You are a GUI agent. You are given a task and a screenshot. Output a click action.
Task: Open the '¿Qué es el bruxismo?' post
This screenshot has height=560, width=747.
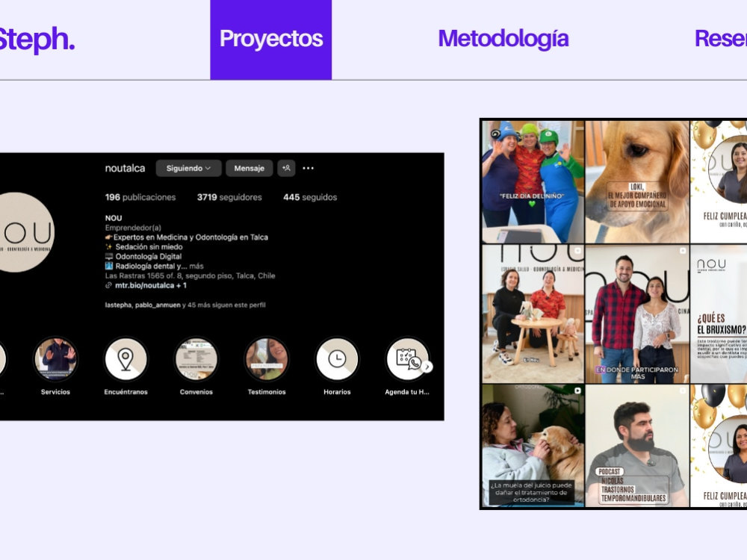(719, 314)
